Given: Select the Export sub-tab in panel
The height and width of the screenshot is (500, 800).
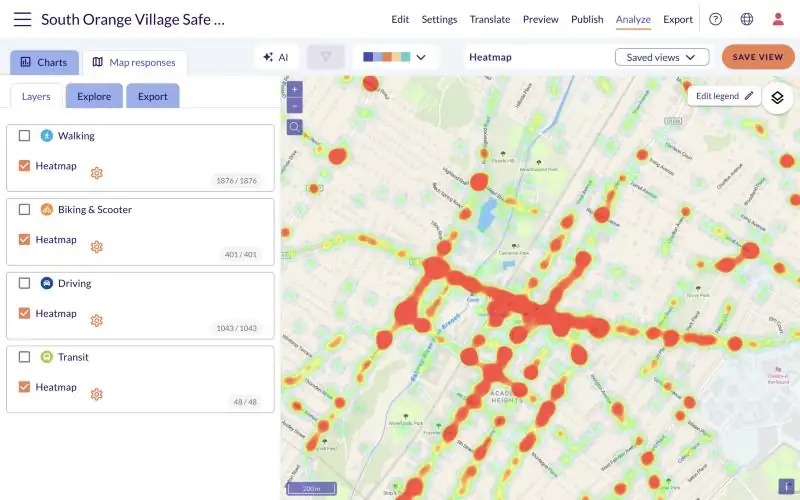Looking at the screenshot, I should [x=153, y=96].
